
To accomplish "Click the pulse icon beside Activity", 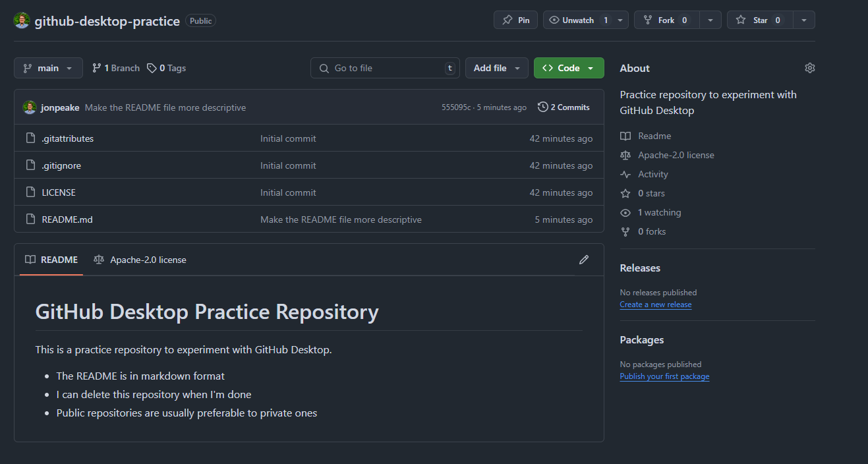I will click(625, 174).
